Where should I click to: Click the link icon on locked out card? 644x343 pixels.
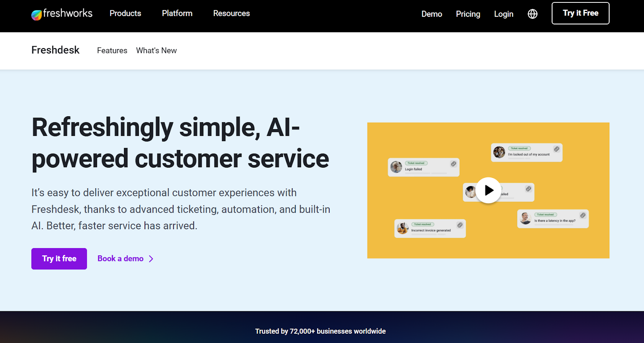click(557, 149)
